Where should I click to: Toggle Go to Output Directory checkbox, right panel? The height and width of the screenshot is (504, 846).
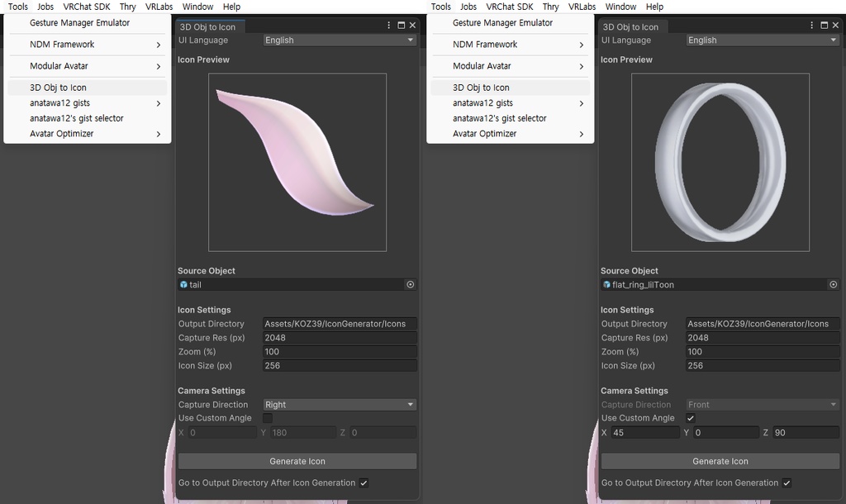tap(787, 483)
